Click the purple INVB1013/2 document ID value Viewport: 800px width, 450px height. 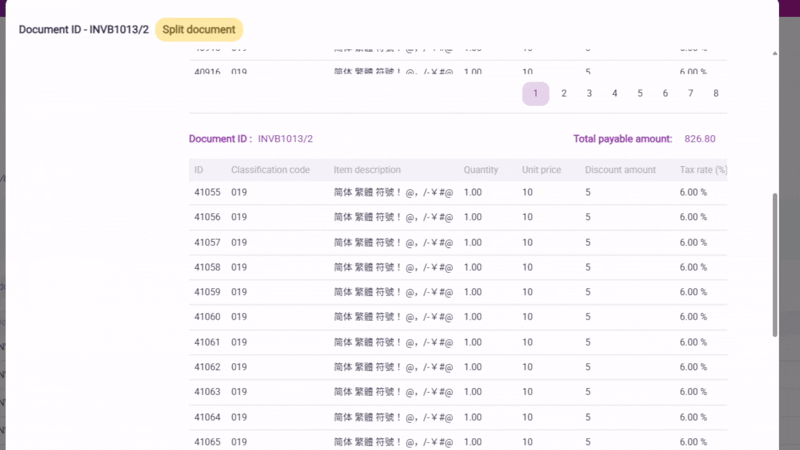(x=286, y=139)
